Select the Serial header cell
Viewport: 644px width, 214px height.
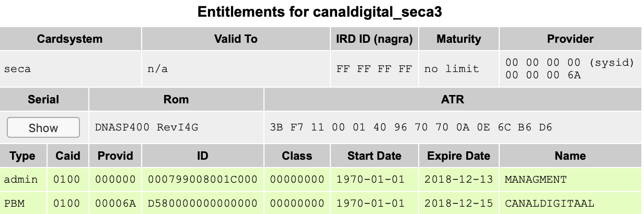pyautogui.click(x=43, y=99)
